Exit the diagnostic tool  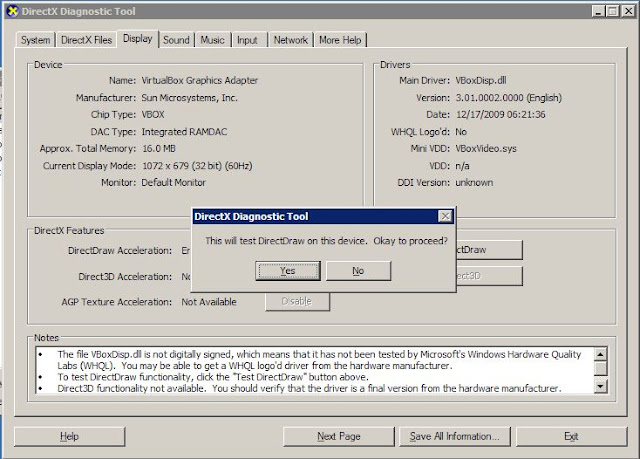click(x=571, y=437)
